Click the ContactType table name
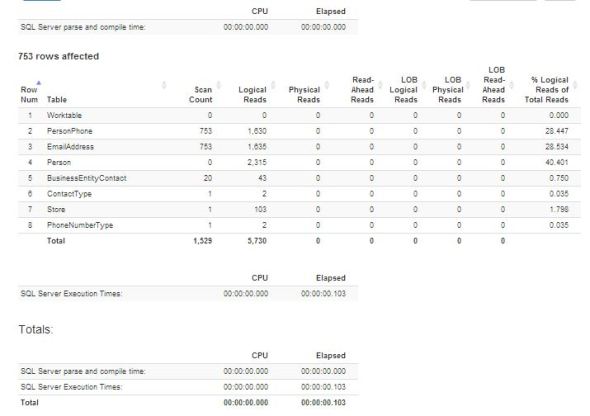 click(69, 194)
